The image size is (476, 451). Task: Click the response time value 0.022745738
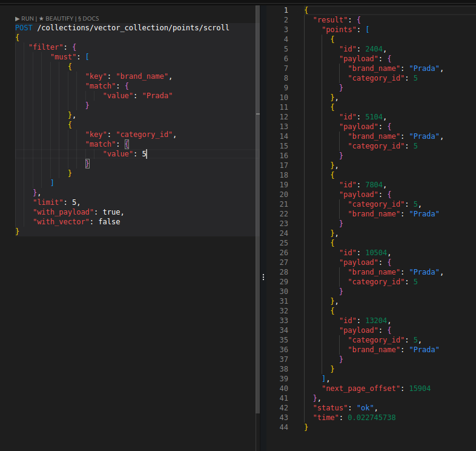tap(372, 418)
